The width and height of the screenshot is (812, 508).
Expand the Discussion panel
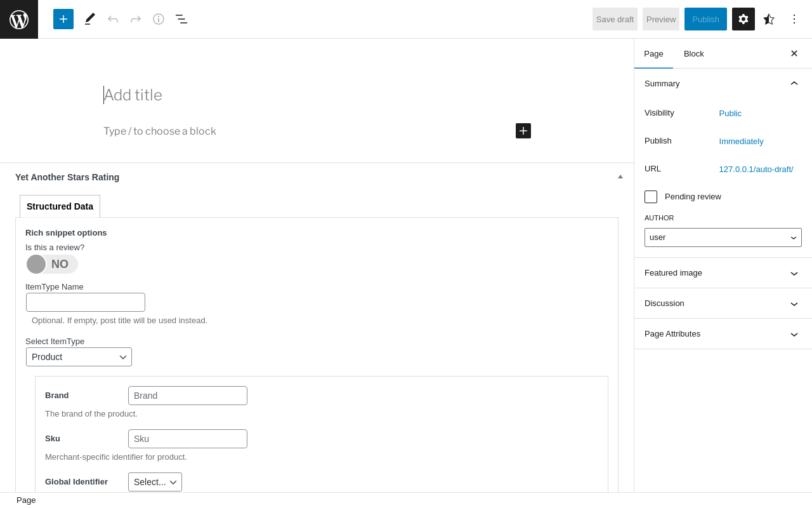tap(723, 304)
